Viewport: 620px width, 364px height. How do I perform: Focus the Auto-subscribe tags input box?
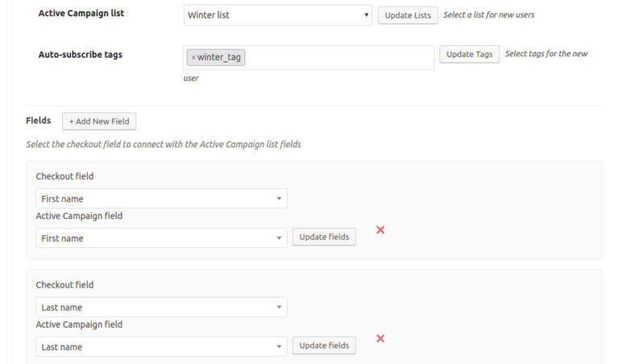pyautogui.click(x=339, y=57)
